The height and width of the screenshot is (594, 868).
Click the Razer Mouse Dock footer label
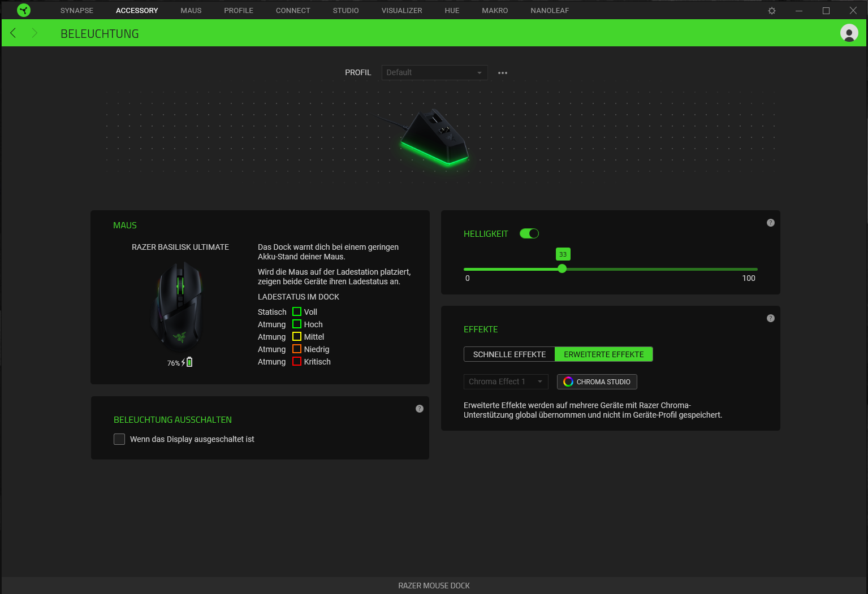click(x=434, y=586)
